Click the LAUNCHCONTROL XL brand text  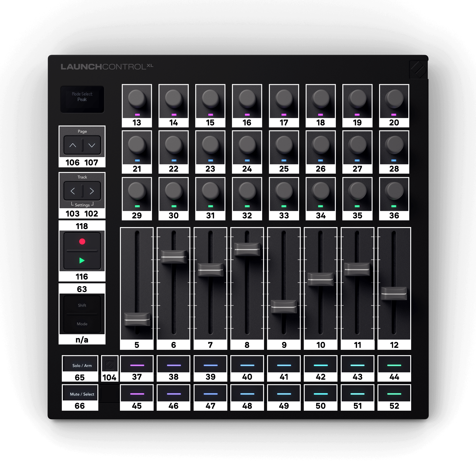[107, 67]
